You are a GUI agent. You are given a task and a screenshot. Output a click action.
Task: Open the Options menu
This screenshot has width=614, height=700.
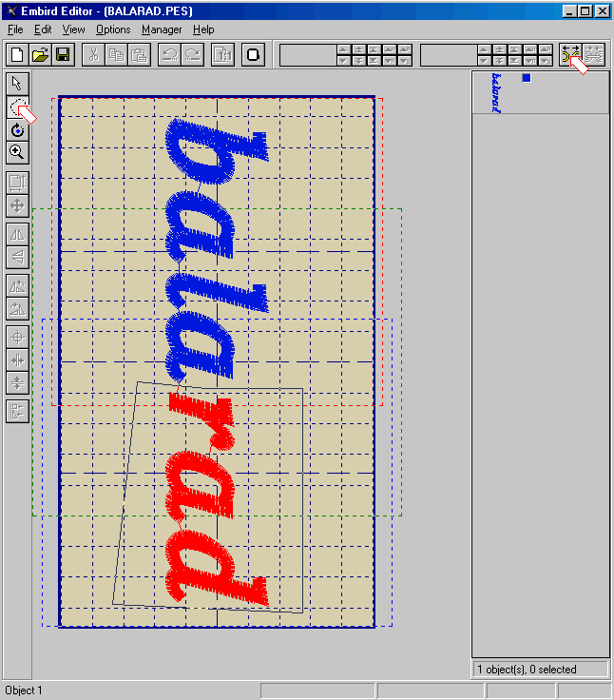(x=113, y=29)
